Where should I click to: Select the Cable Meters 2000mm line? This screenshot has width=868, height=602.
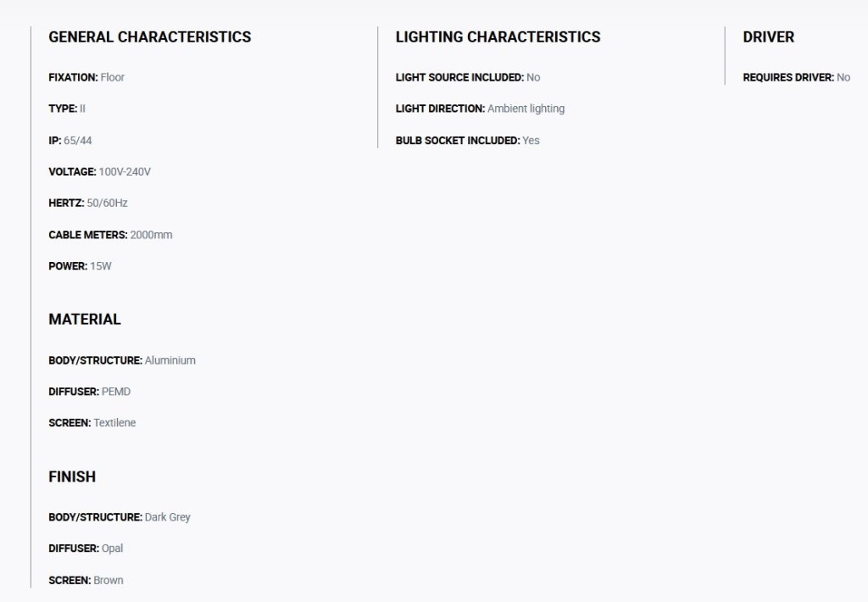111,235
